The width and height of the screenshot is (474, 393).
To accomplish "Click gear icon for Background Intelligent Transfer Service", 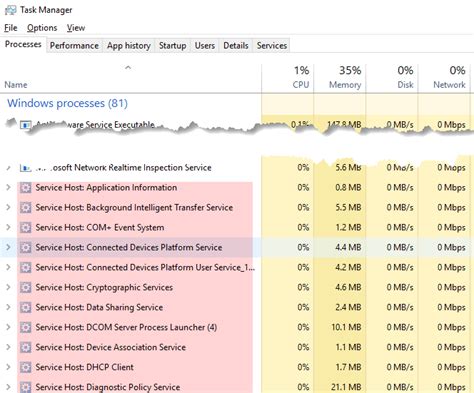I will tap(25, 208).
